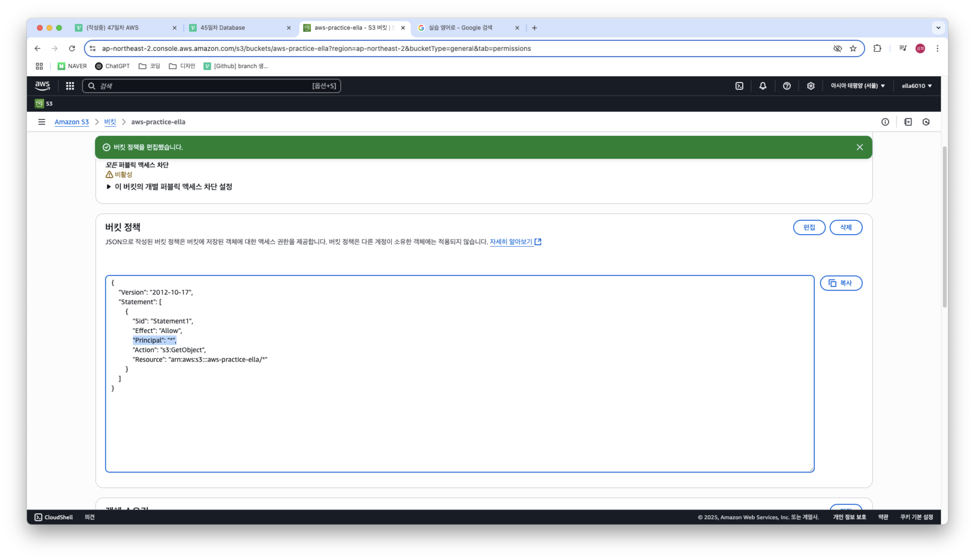Viewport: 975px width, 560px height.
Task: Click the AWS console 검색 search field
Action: coord(211,86)
